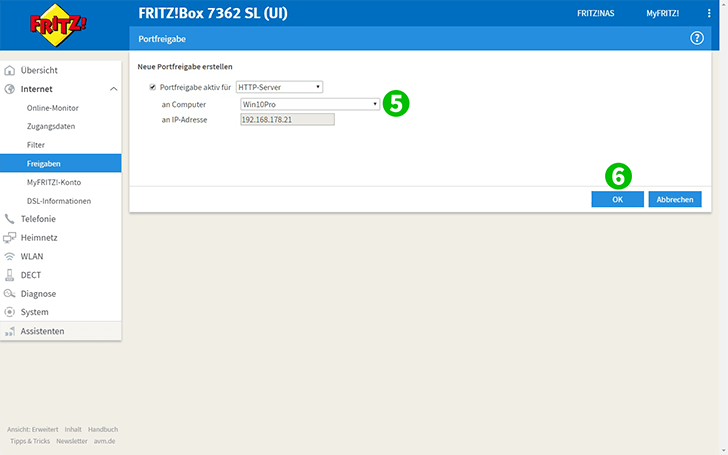Click the Diagnose icon in sidebar
The height and width of the screenshot is (455, 728).
10,294
